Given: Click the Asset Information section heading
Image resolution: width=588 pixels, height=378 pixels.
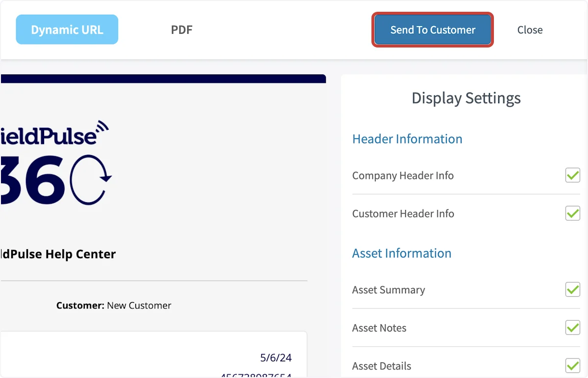Looking at the screenshot, I should pos(402,253).
